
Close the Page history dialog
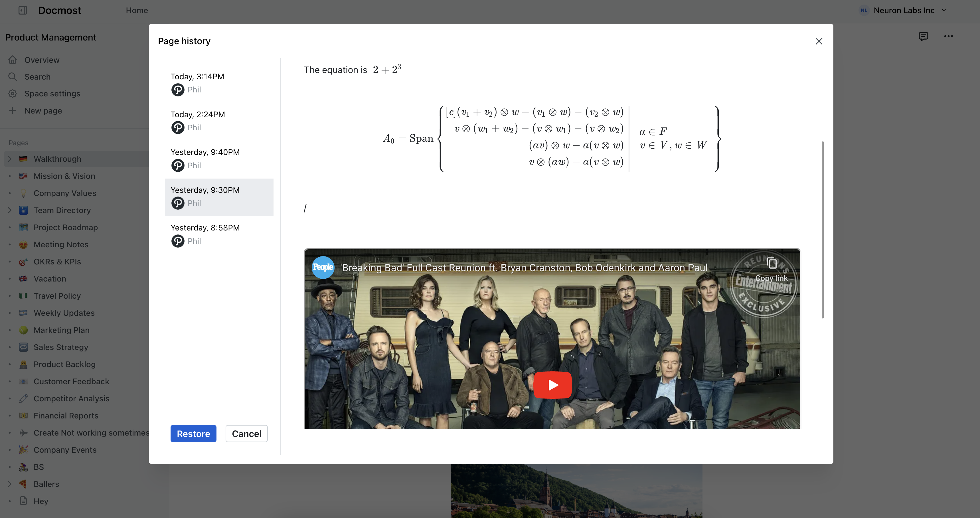[x=819, y=41]
